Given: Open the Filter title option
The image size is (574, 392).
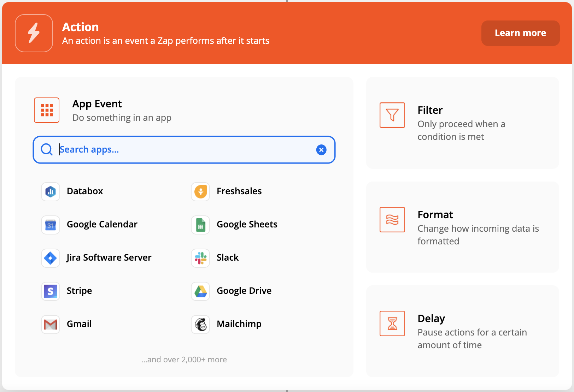Looking at the screenshot, I should tap(430, 110).
